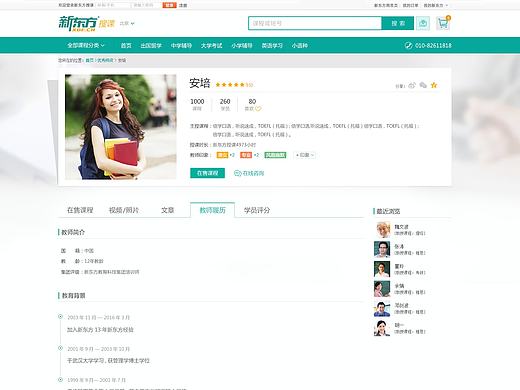The width and height of the screenshot is (520, 390).
Task: Open first recently viewed teacher thumbnail
Action: tap(382, 230)
